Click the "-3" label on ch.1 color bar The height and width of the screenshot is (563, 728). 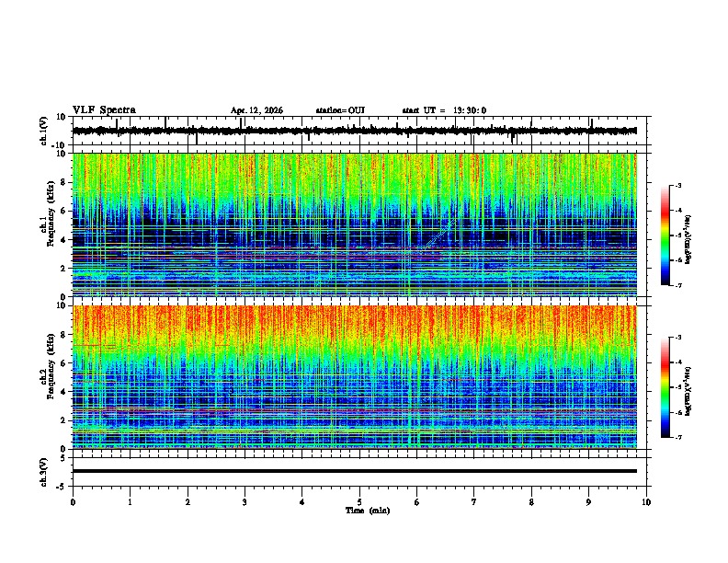tap(678, 185)
